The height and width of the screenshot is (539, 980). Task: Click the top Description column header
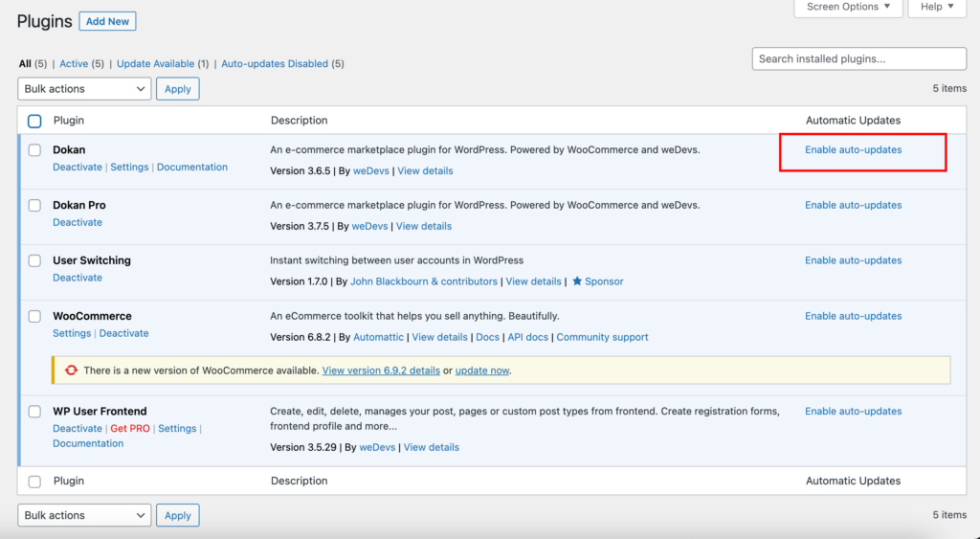tap(299, 121)
